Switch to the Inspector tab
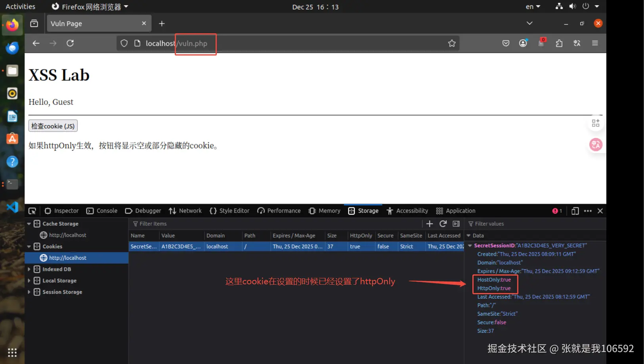Image resolution: width=644 pixels, height=364 pixels. coord(61,211)
